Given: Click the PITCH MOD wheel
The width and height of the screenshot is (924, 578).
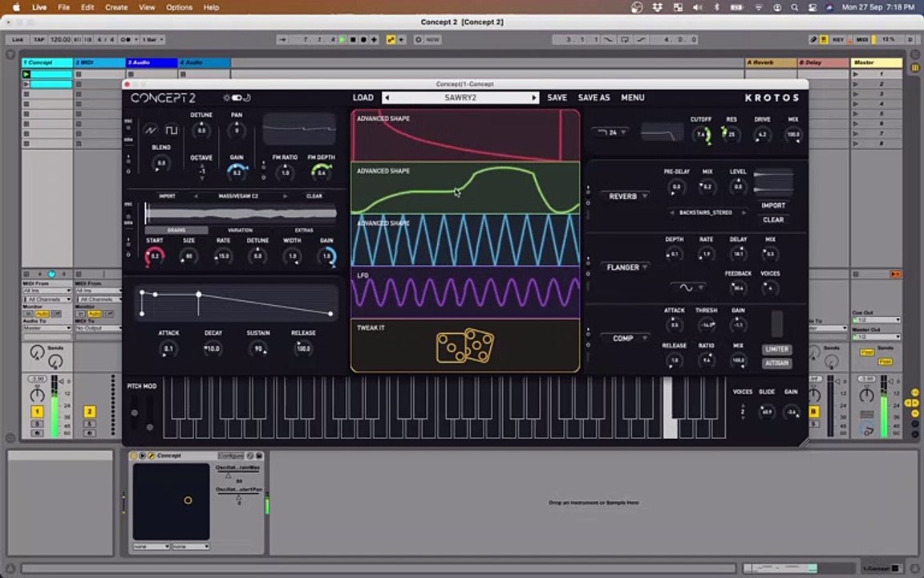Looking at the screenshot, I should pos(135,413).
